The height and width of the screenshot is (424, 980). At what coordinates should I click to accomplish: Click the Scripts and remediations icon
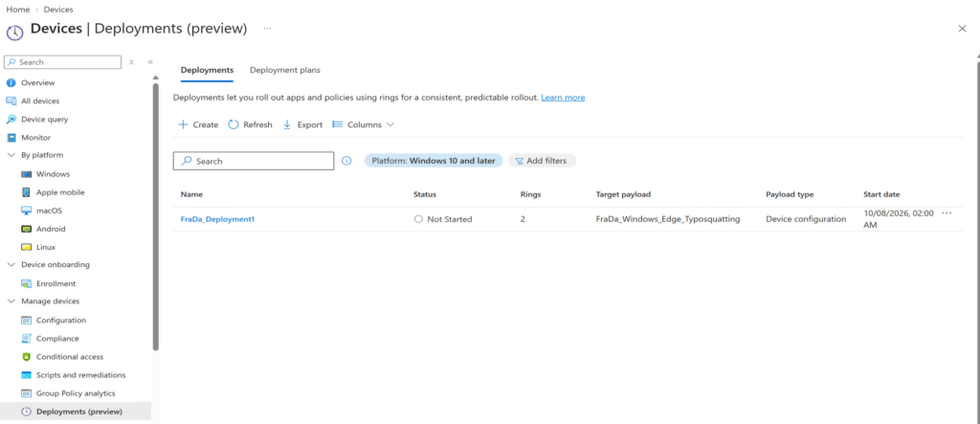click(x=26, y=375)
